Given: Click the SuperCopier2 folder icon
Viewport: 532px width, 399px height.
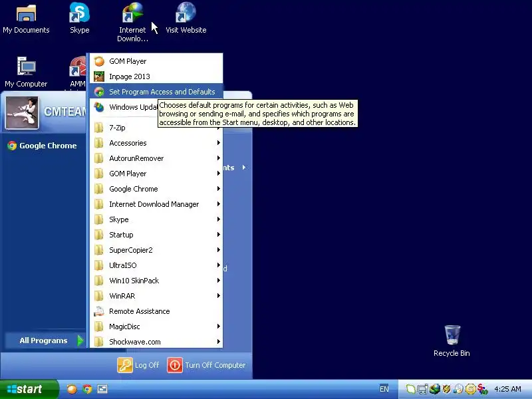Looking at the screenshot, I should pos(98,250).
